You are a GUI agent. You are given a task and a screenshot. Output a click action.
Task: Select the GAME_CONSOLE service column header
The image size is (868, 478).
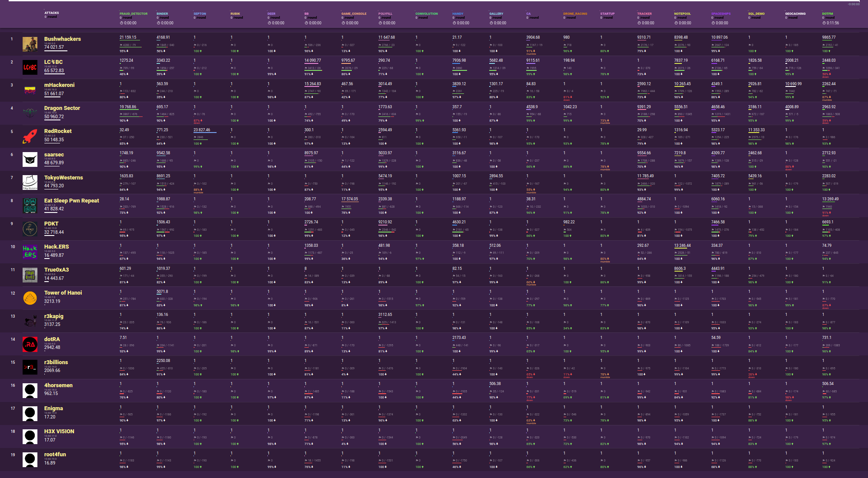[x=354, y=14]
